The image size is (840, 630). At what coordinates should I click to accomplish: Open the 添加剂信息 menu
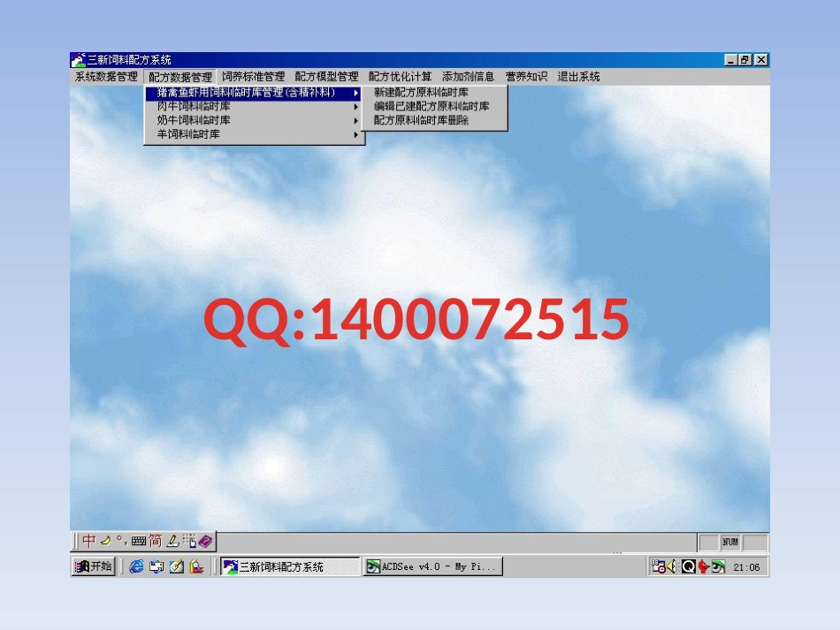(x=469, y=77)
